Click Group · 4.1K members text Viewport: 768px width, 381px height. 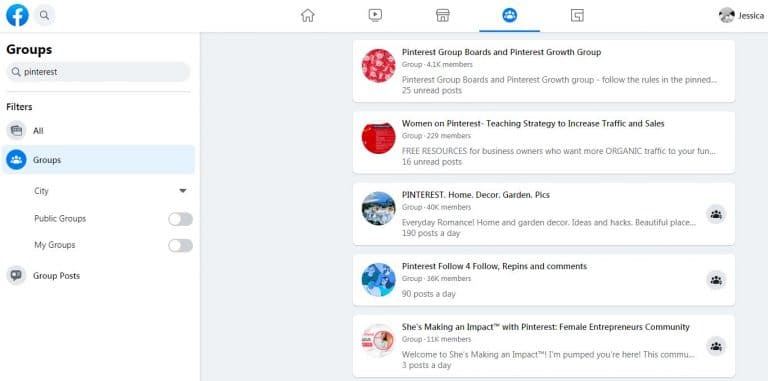pyautogui.click(x=437, y=64)
